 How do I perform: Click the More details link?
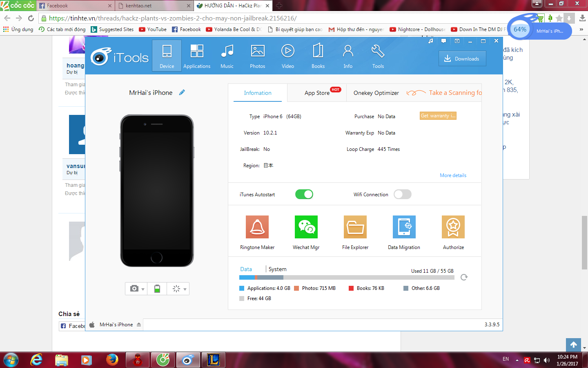pos(453,175)
